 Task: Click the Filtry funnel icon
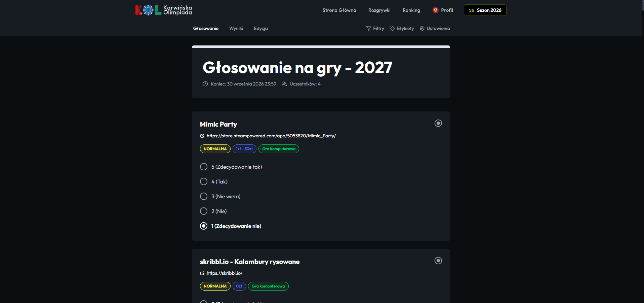[369, 28]
